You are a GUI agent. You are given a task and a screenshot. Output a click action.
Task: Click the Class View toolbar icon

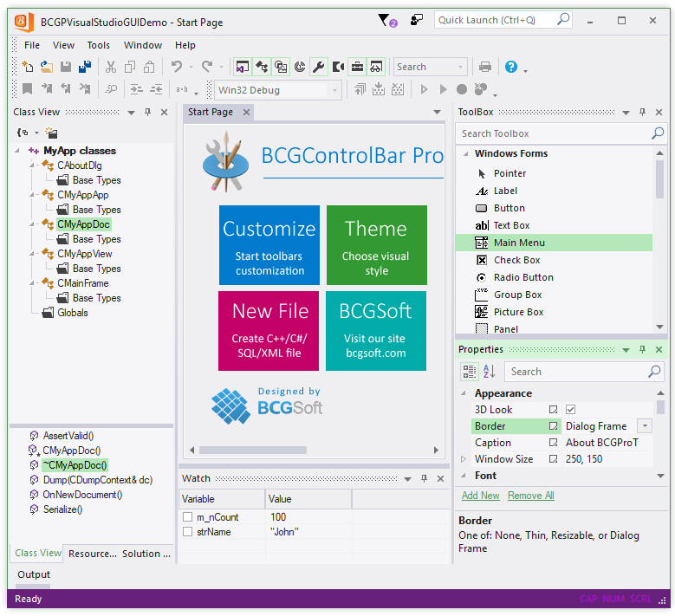[x=262, y=67]
